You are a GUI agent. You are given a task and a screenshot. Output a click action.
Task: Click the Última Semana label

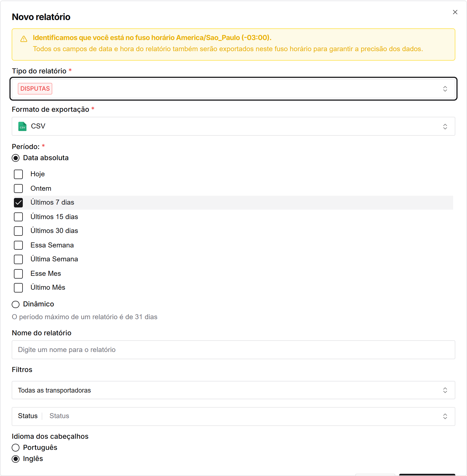[54, 259]
